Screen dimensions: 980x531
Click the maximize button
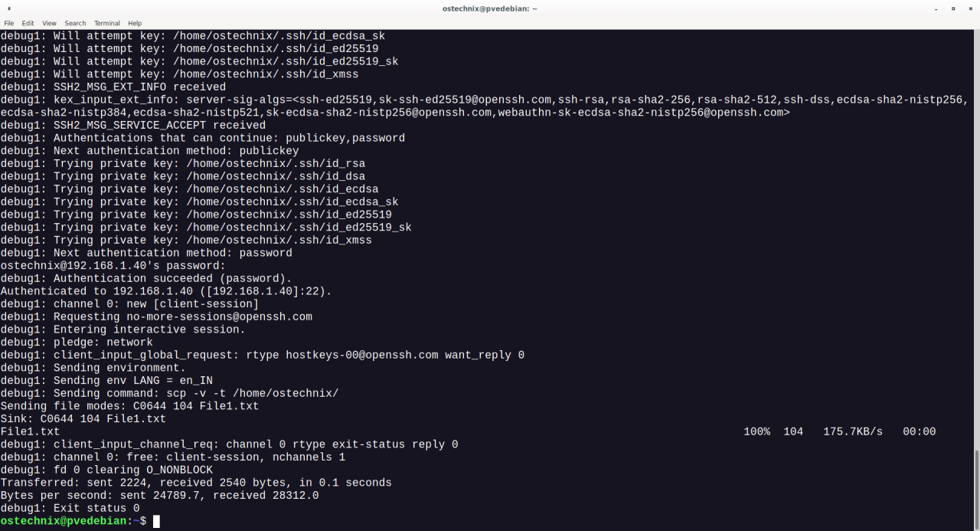click(x=952, y=8)
